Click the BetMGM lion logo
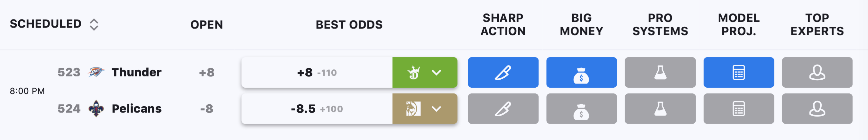Screen dimensions: 868x140 coord(413,109)
